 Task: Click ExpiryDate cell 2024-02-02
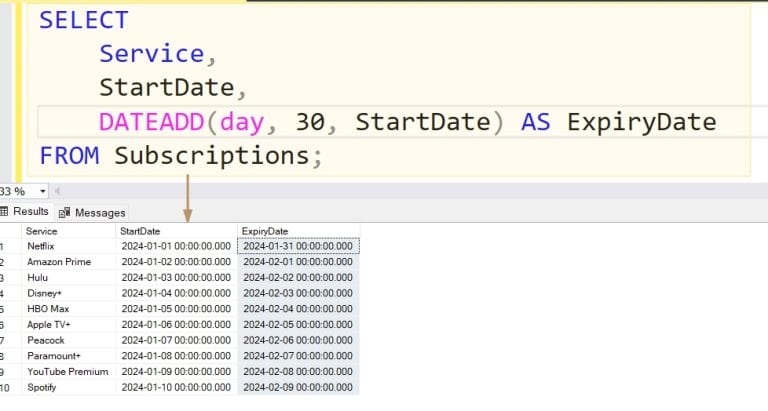[298, 277]
